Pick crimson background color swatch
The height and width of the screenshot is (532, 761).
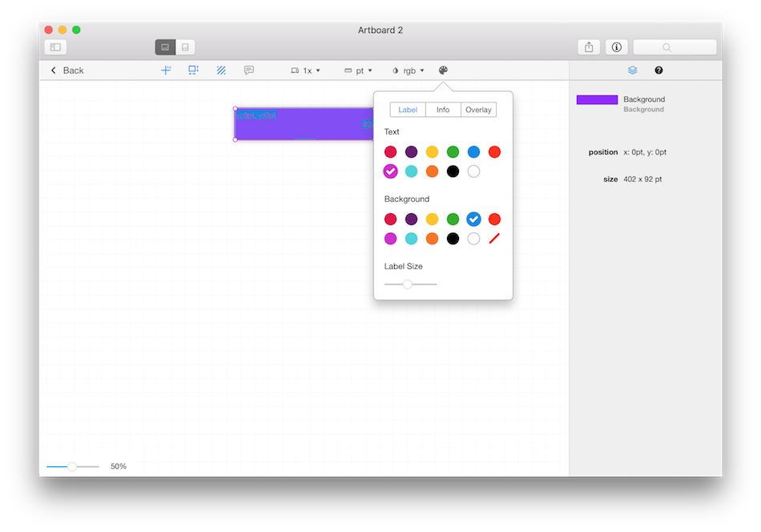390,220
